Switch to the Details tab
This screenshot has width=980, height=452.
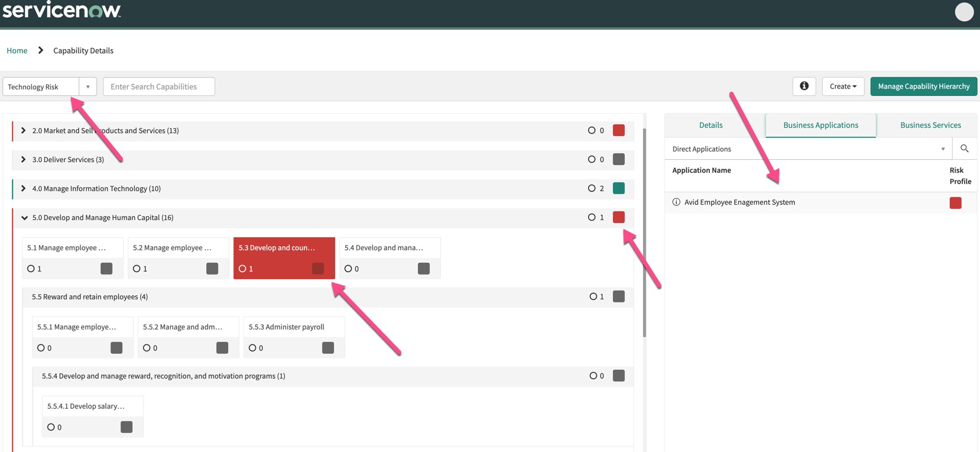coord(710,125)
